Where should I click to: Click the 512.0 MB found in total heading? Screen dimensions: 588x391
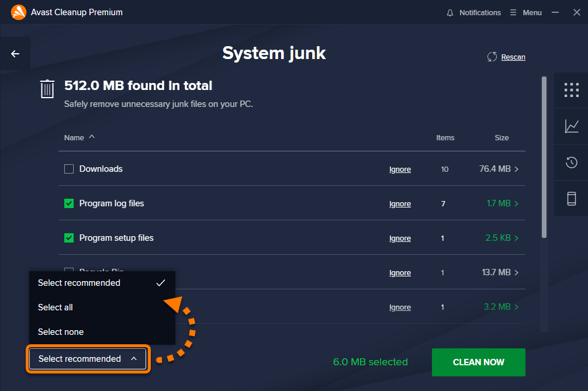[138, 85]
